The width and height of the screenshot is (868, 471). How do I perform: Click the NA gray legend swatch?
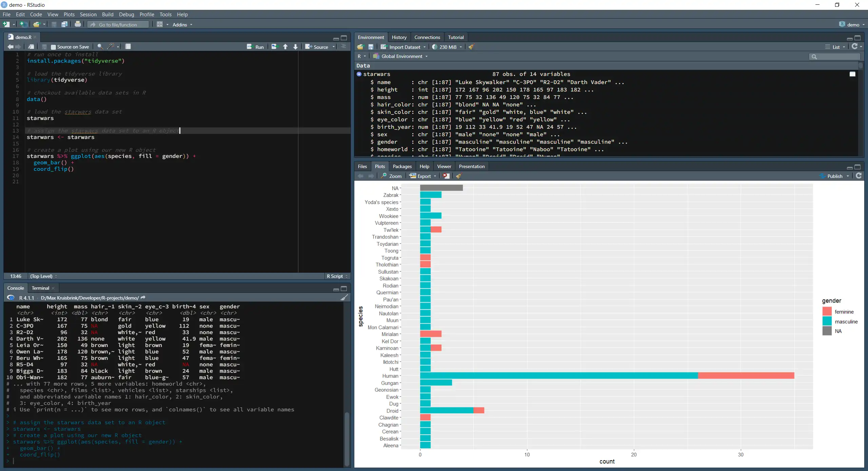(x=827, y=331)
